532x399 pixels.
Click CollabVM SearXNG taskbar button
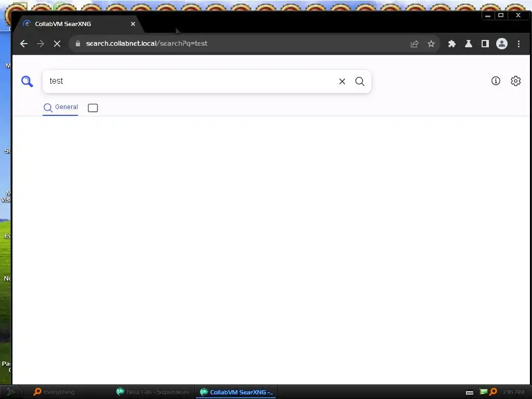(x=236, y=392)
